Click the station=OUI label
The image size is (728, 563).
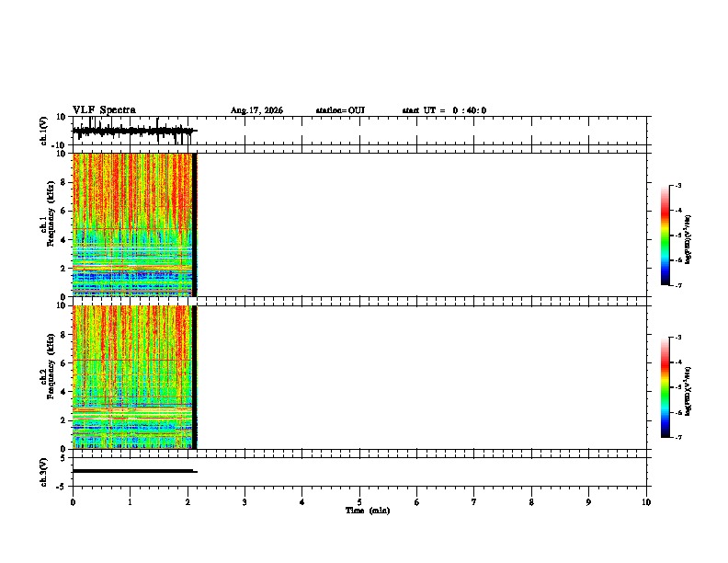point(340,110)
